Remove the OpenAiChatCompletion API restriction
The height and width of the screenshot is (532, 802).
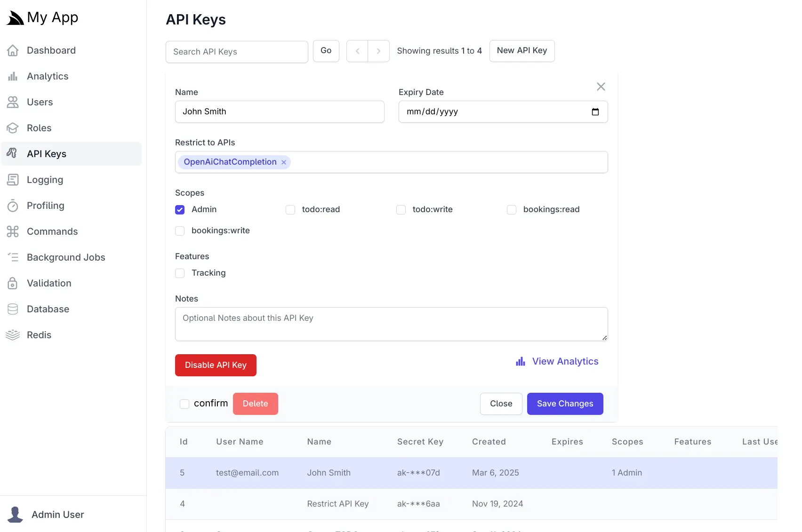[x=283, y=162]
